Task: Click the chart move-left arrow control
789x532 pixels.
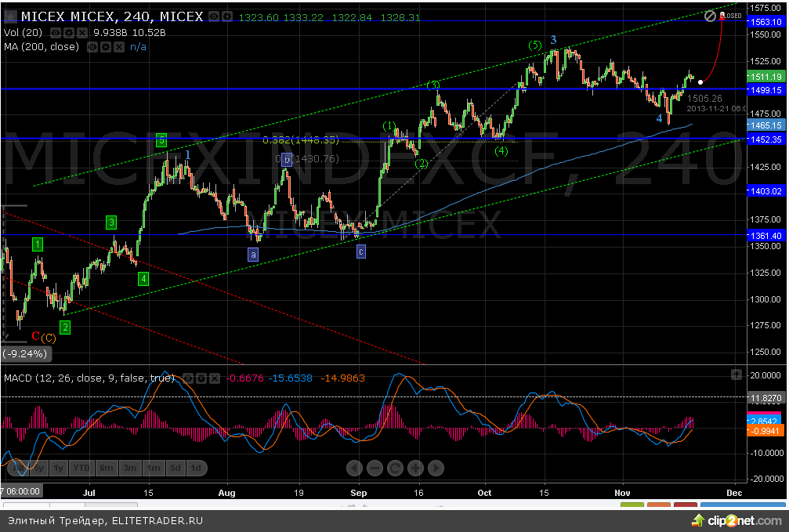Action: pos(354,469)
